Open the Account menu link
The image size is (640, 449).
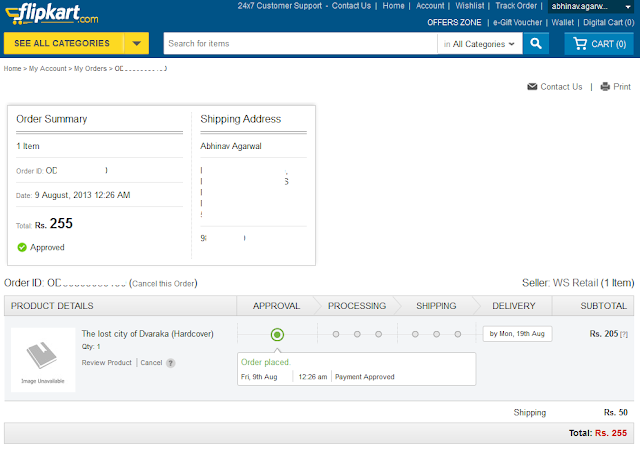pyautogui.click(x=430, y=6)
